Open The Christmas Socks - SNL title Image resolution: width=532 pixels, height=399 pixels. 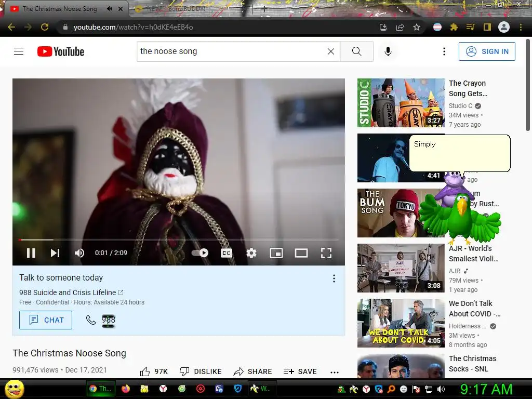(x=472, y=364)
